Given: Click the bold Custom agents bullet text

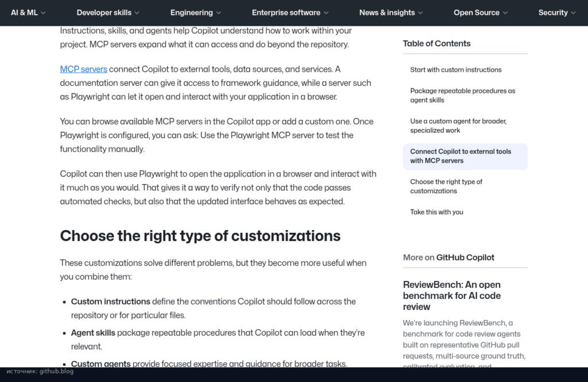Looking at the screenshot, I should [101, 364].
